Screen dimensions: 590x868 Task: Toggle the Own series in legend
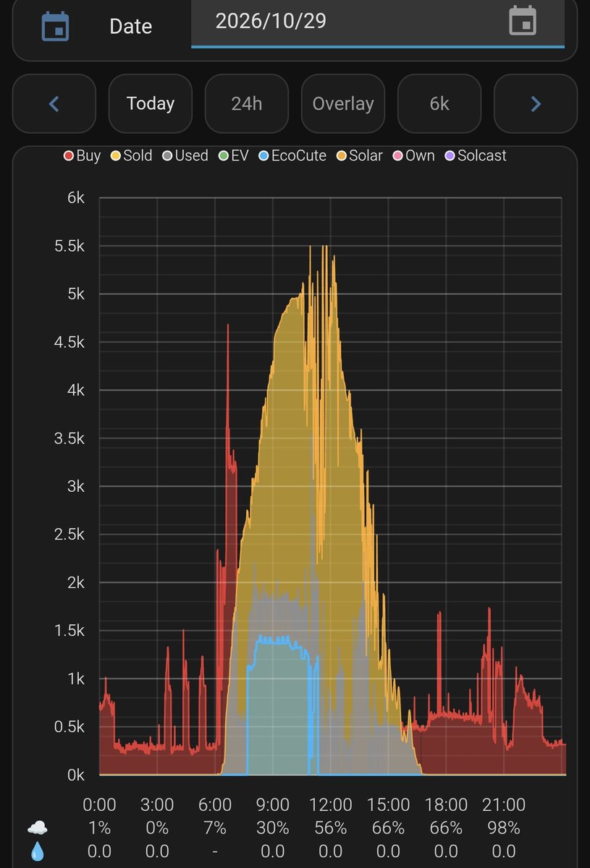tap(413, 156)
